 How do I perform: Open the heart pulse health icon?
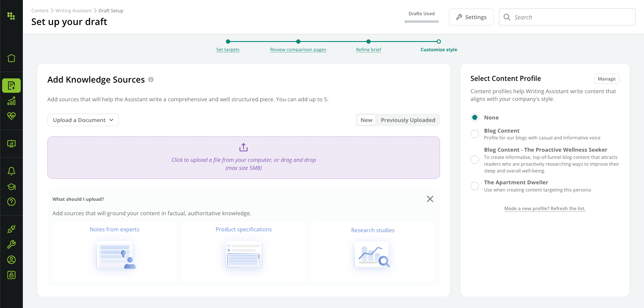point(11,116)
